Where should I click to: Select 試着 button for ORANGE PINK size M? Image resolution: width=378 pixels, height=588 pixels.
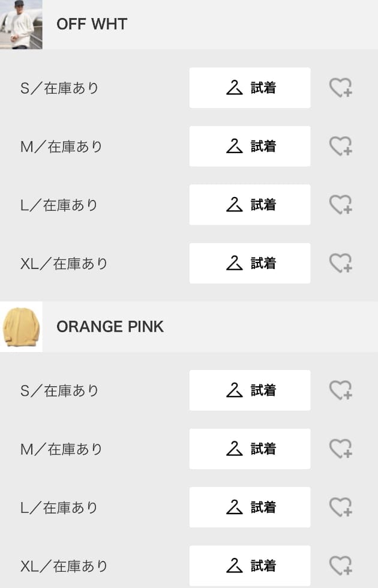pos(250,449)
